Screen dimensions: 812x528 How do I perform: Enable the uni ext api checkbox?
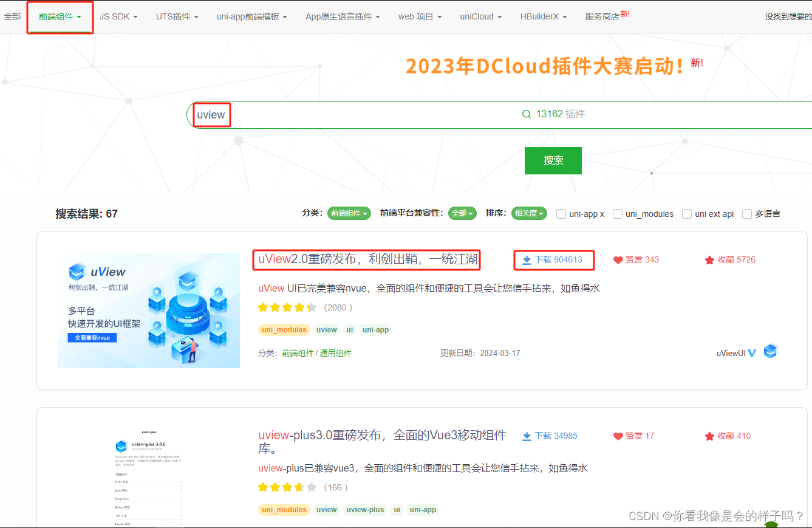[687, 214]
